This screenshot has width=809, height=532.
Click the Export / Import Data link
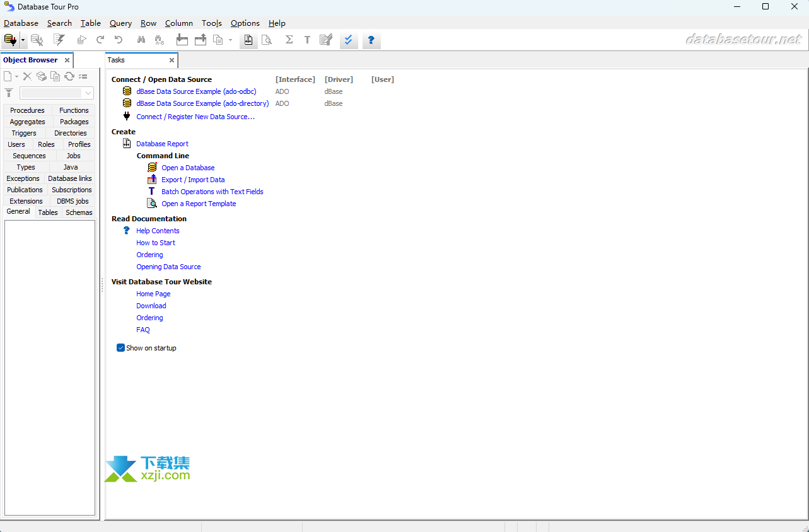pyautogui.click(x=193, y=180)
